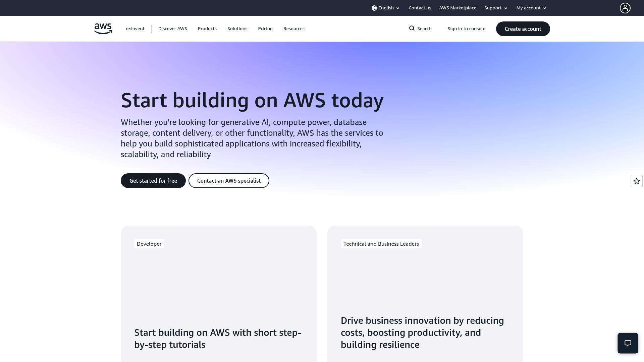This screenshot has width=644, height=362.
Task: Open the Resources menu
Action: pos(294,29)
